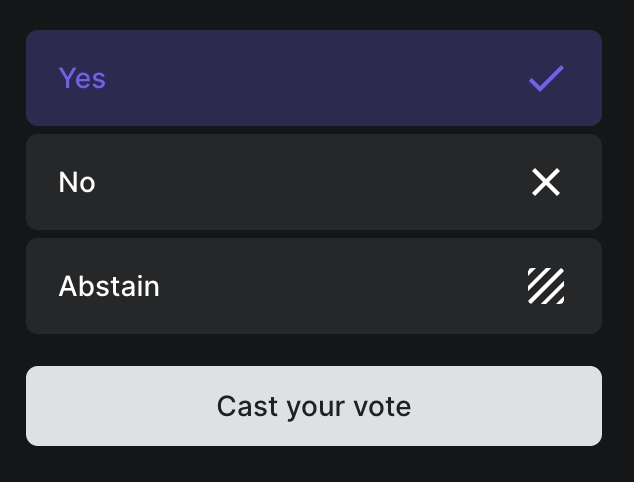Click the "No" label text
Viewport: 634px width, 482px height.
coord(77,182)
